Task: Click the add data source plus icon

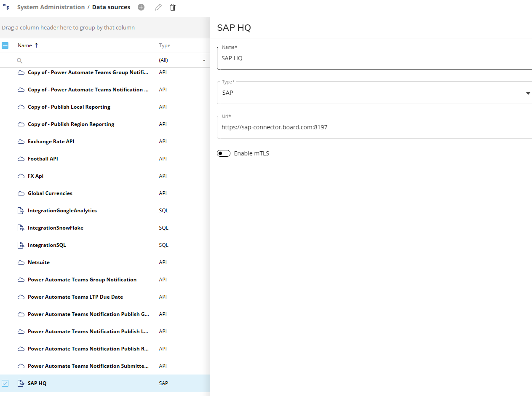Action: click(x=141, y=7)
